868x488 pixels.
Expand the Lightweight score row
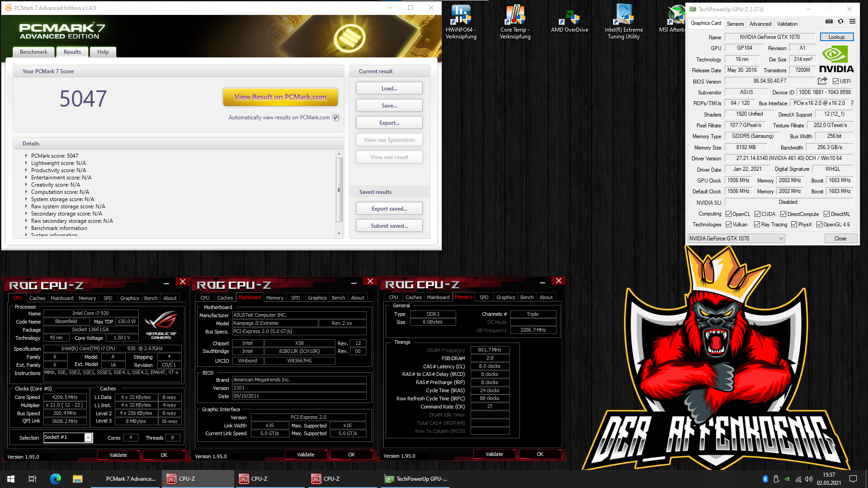coord(26,163)
